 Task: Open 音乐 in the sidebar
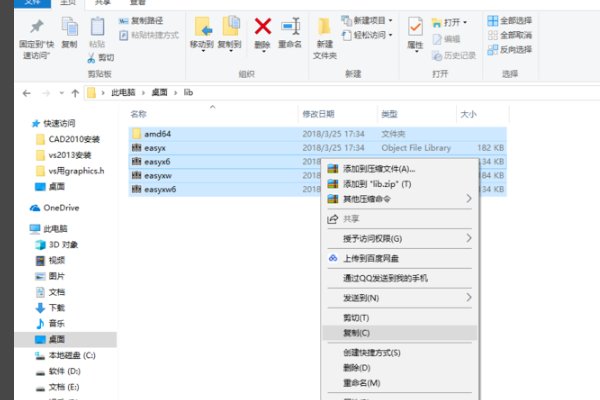click(57, 323)
